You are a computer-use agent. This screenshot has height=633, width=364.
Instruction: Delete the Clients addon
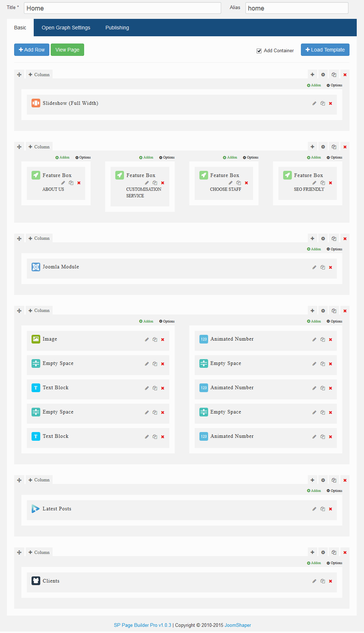point(331,581)
